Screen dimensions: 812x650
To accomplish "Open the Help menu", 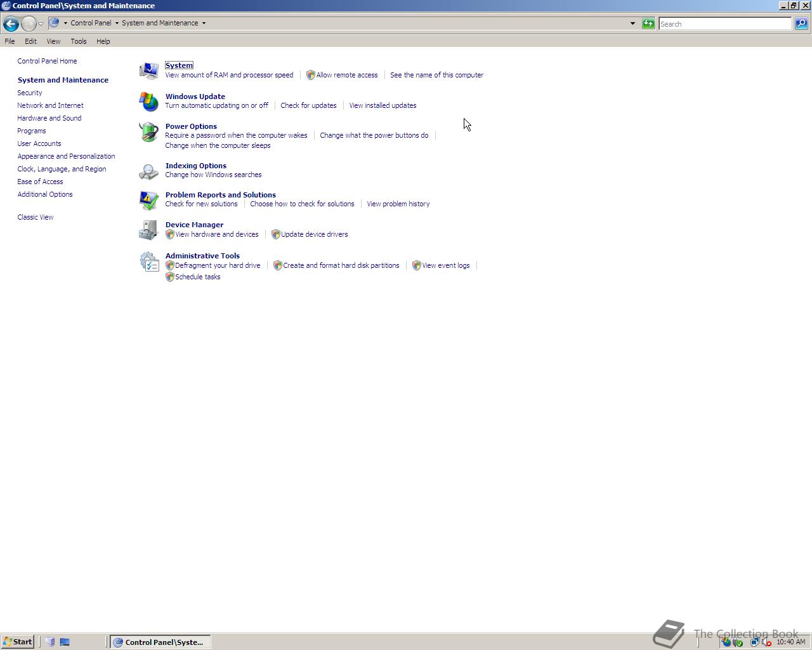I will pyautogui.click(x=103, y=41).
